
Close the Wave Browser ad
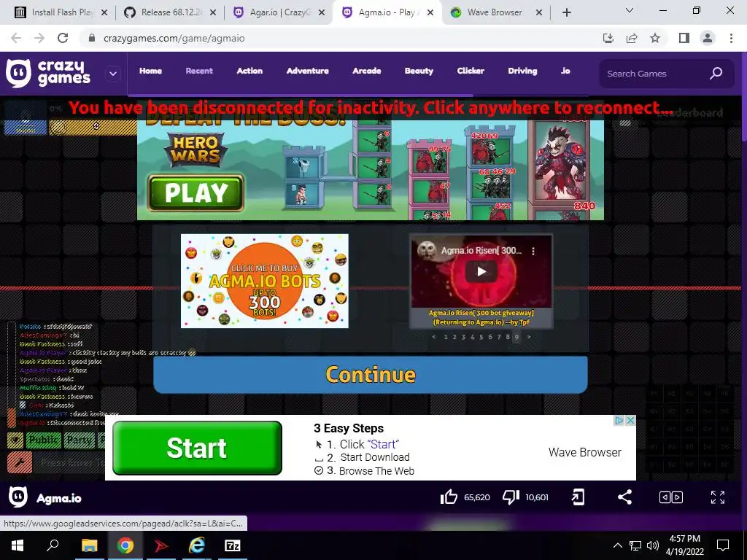(630, 421)
